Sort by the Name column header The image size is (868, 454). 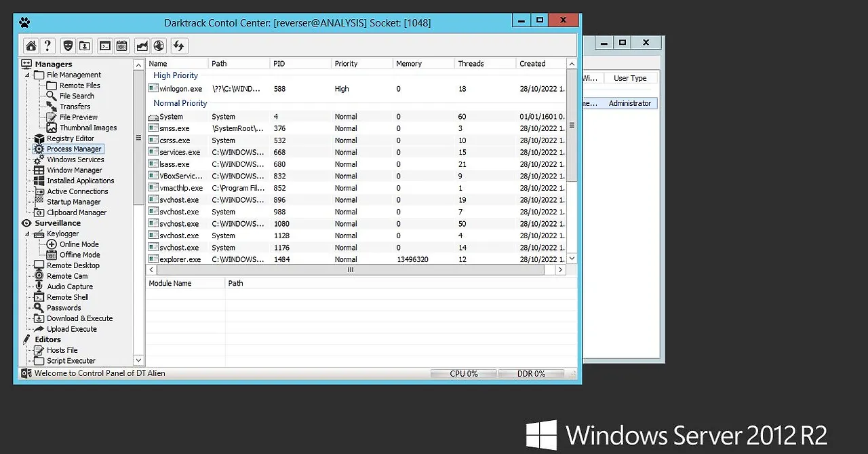(178, 64)
